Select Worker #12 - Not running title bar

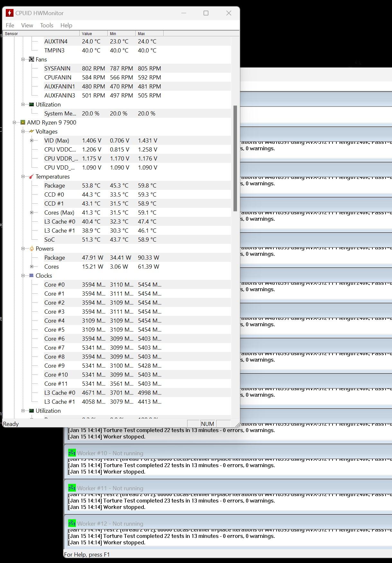228,523
